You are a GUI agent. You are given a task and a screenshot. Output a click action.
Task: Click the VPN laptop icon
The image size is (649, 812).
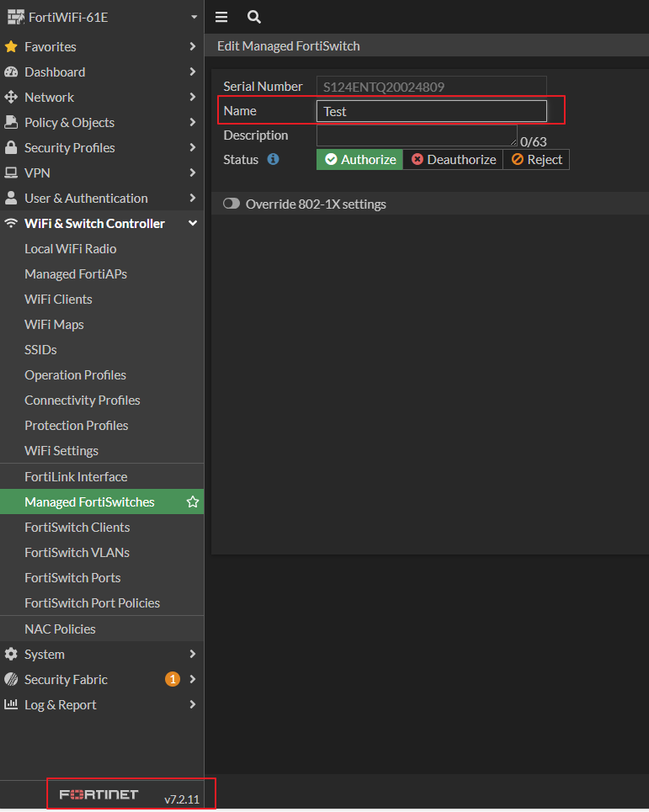click(11, 172)
